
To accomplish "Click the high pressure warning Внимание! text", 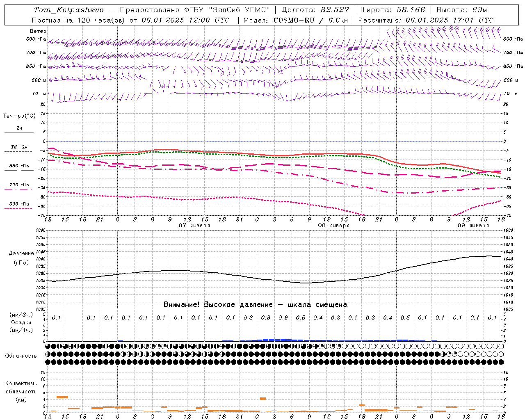I will click(256, 304).
